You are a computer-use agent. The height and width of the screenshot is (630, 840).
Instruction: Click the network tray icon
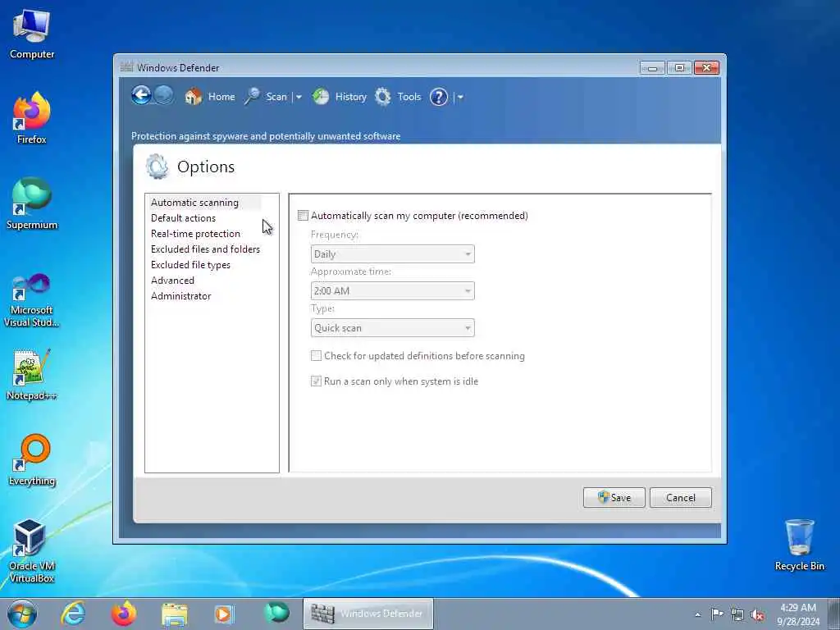737,614
